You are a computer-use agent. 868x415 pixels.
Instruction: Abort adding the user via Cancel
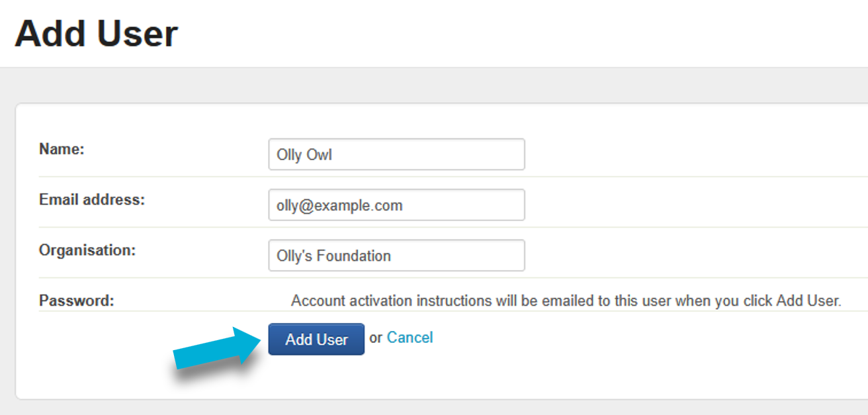click(410, 338)
